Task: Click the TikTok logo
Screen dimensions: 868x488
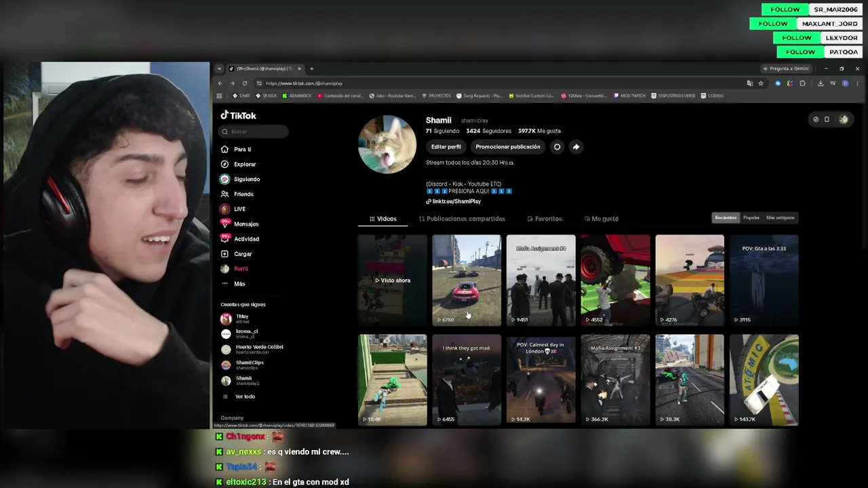Action: click(x=238, y=115)
